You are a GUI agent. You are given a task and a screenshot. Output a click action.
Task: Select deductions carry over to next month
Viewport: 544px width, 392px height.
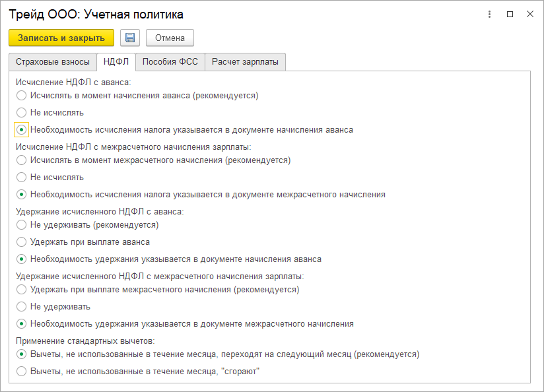point(22,354)
